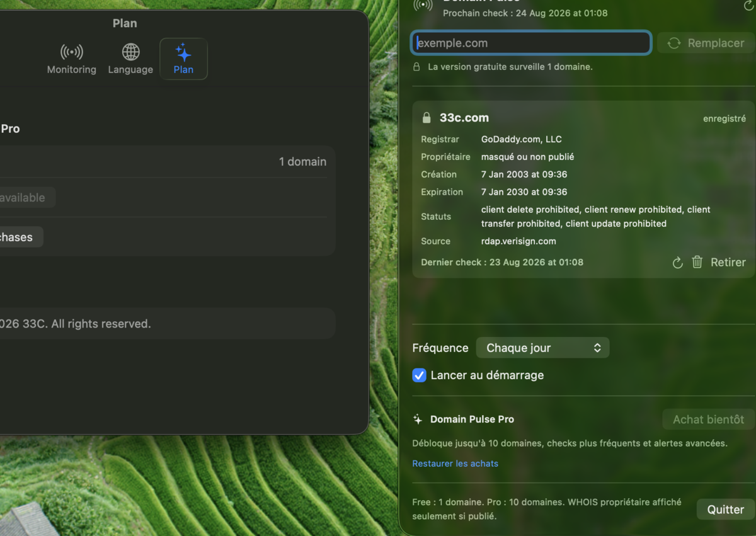The width and height of the screenshot is (756, 536).
Task: Click the rdap.verisign.com source value
Action: (x=518, y=241)
